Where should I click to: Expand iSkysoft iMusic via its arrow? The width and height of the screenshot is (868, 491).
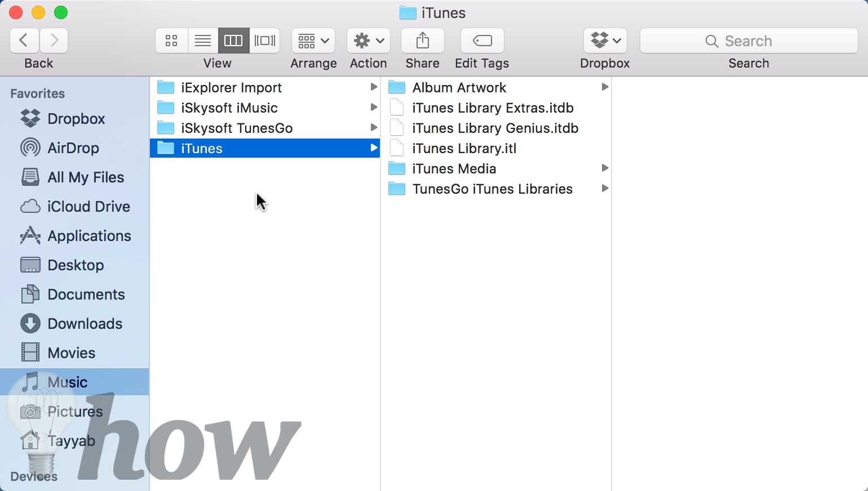pyautogui.click(x=373, y=108)
